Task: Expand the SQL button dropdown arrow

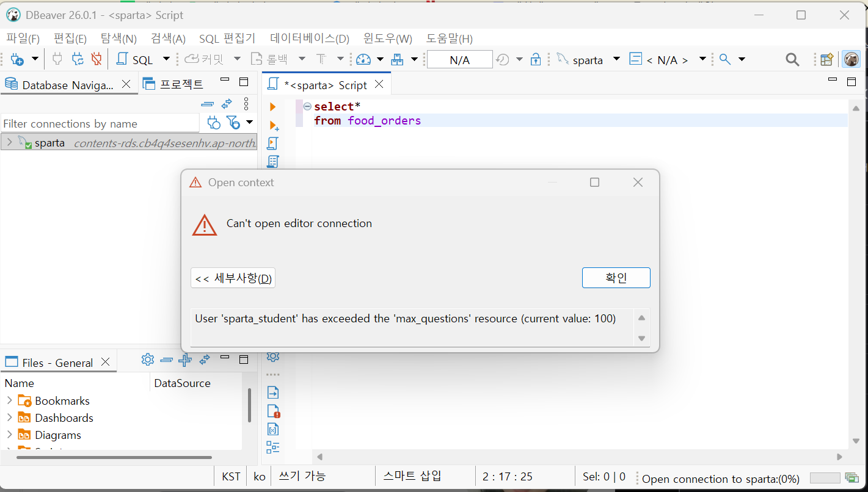Action: point(166,59)
